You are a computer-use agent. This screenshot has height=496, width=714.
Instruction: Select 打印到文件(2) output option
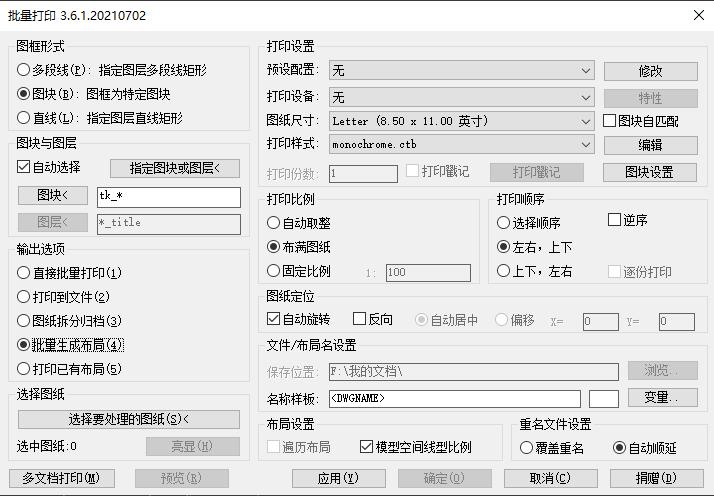[24, 297]
